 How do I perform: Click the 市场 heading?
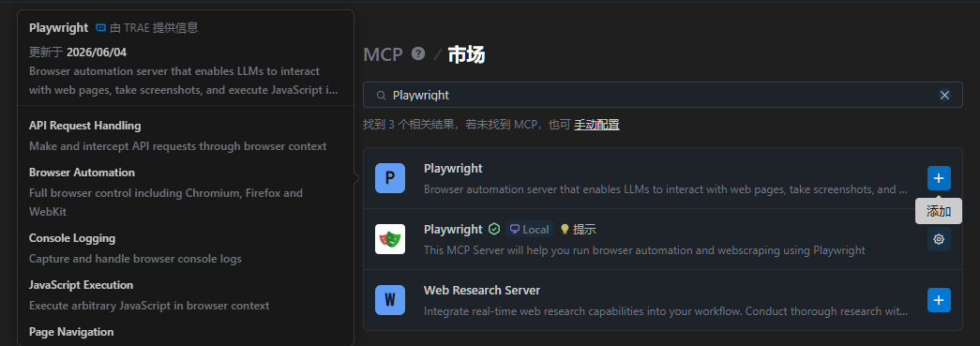pyautogui.click(x=466, y=54)
